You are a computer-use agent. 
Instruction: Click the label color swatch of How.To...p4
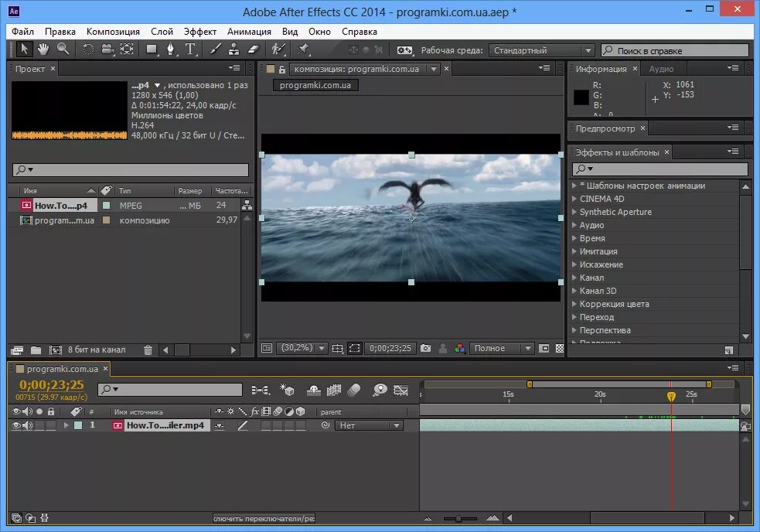106,206
